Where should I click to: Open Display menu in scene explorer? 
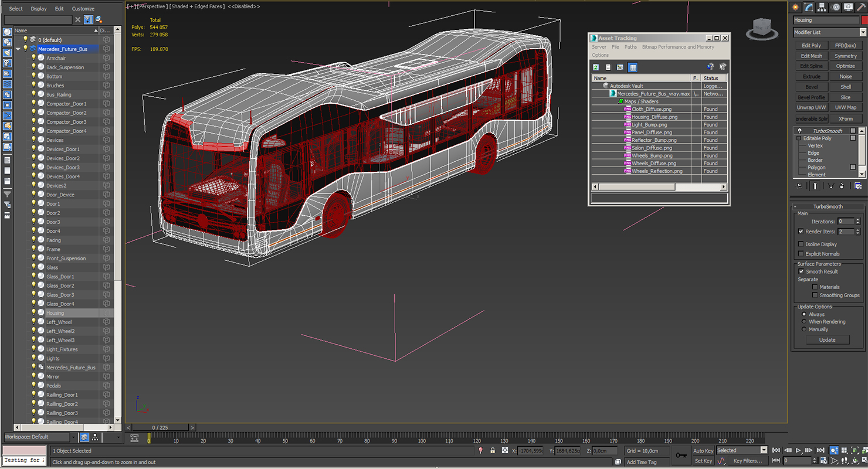click(x=39, y=9)
